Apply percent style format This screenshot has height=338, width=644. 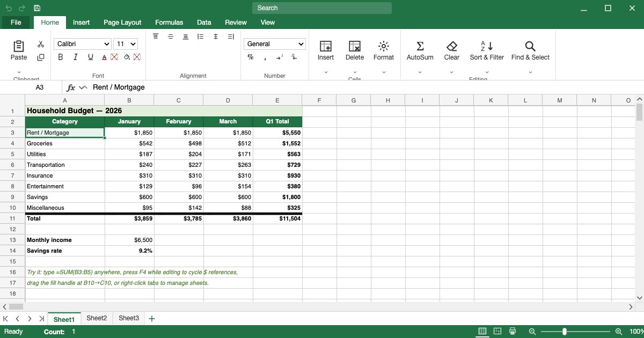click(250, 57)
